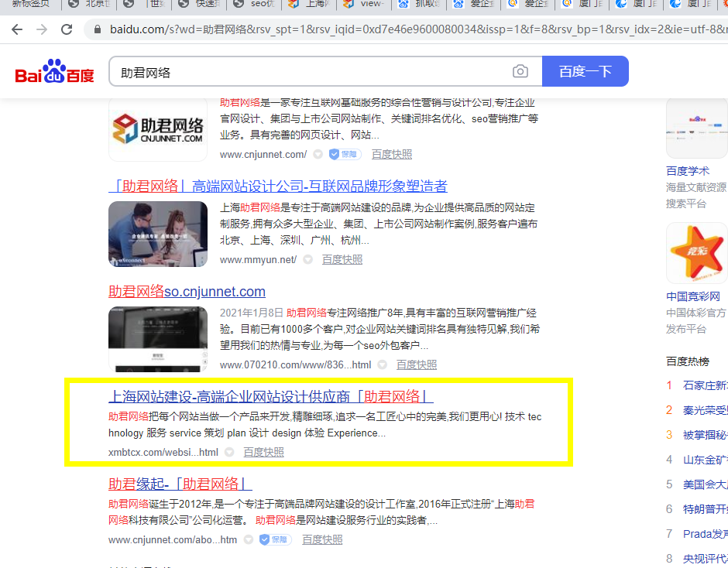Switch to the 抓取 browser tab
The height and width of the screenshot is (568, 728).
pos(419,4)
